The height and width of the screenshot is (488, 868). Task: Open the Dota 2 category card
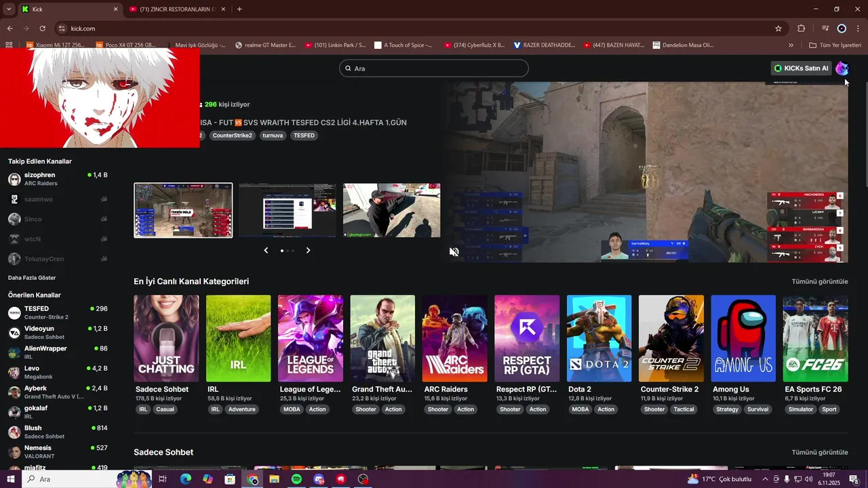[599, 338]
